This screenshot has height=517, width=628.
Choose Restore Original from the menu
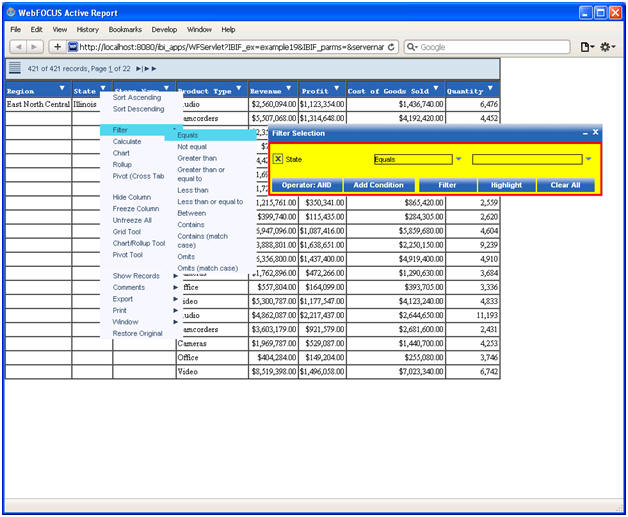137,334
